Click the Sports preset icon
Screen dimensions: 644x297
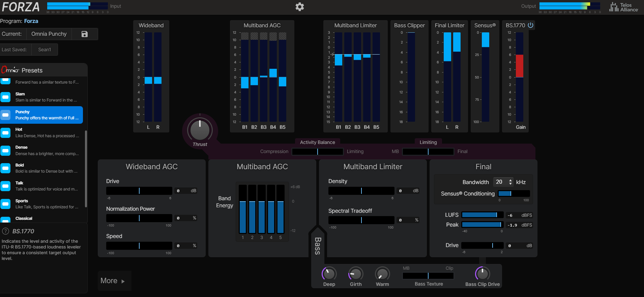pyautogui.click(x=5, y=204)
